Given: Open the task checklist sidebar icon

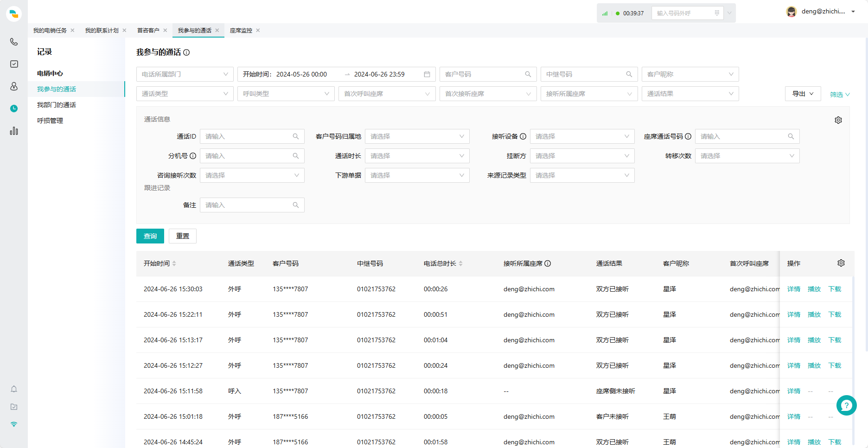Looking at the screenshot, I should coord(14,64).
